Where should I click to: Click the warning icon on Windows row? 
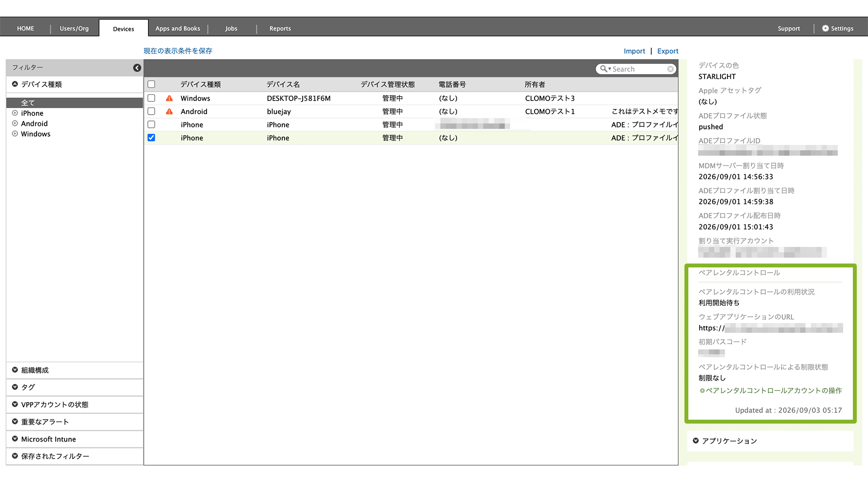pyautogui.click(x=169, y=98)
